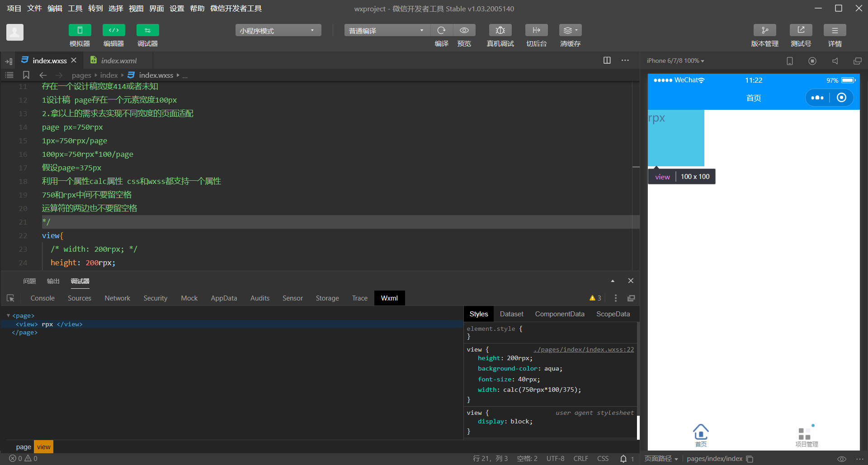
Task: Switch to the ComponentData tab
Action: tap(560, 314)
